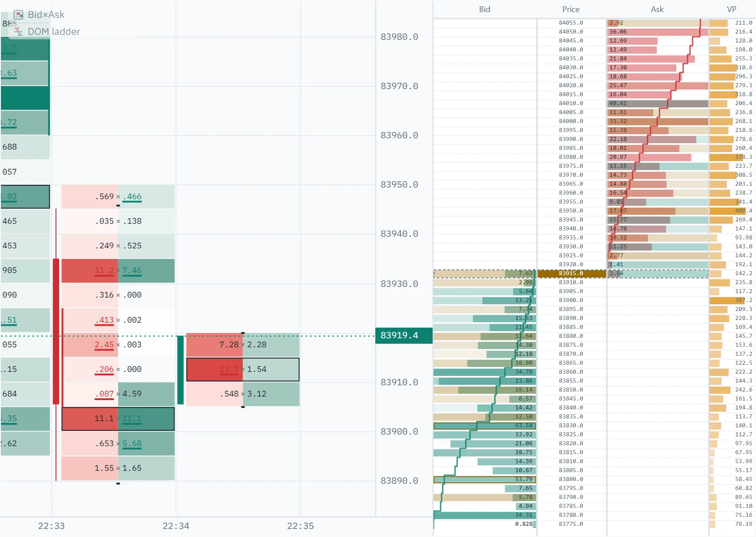Screen dimensions: 756x537
Task: Click the 40.41 ask bar at 84010.0
Action: (658, 103)
